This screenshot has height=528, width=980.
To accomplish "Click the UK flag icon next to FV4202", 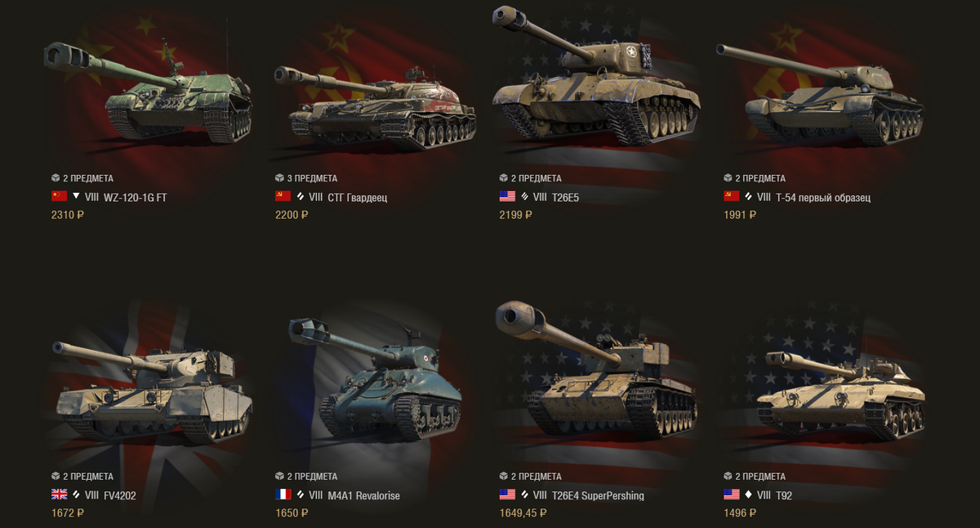I will coord(59,494).
